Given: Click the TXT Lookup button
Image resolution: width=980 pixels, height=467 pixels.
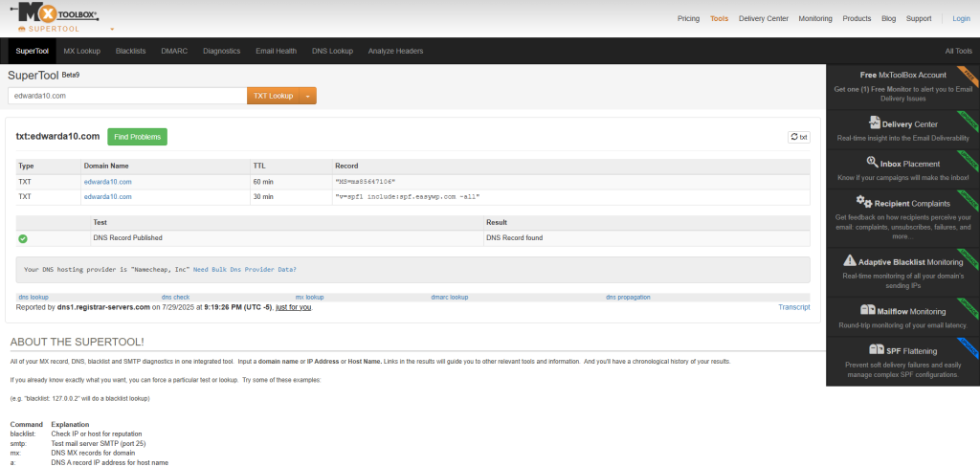Looking at the screenshot, I should coord(273,96).
